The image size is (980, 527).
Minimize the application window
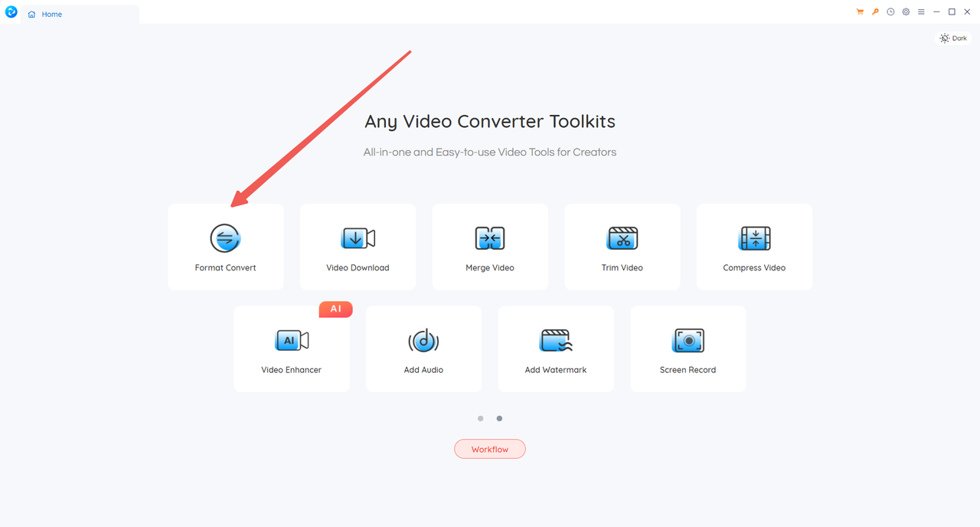[936, 12]
